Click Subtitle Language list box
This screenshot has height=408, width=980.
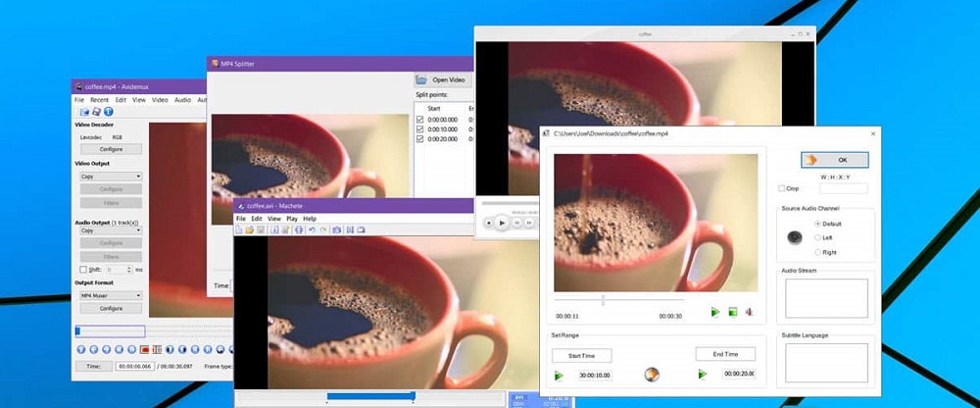[826, 363]
